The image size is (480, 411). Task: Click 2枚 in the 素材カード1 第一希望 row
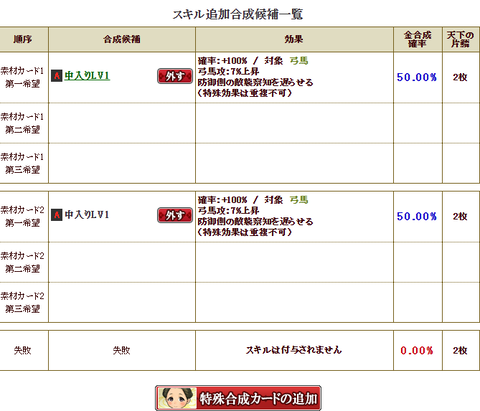coord(460,77)
